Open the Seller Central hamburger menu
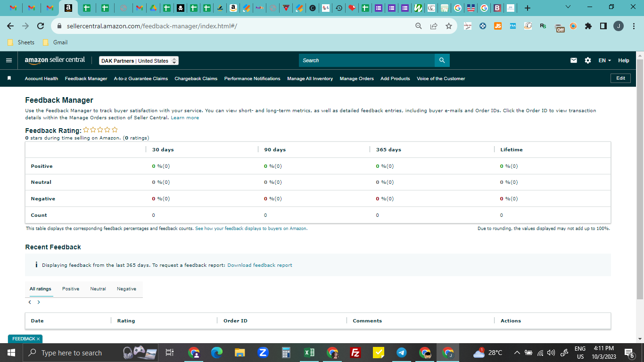 point(9,60)
